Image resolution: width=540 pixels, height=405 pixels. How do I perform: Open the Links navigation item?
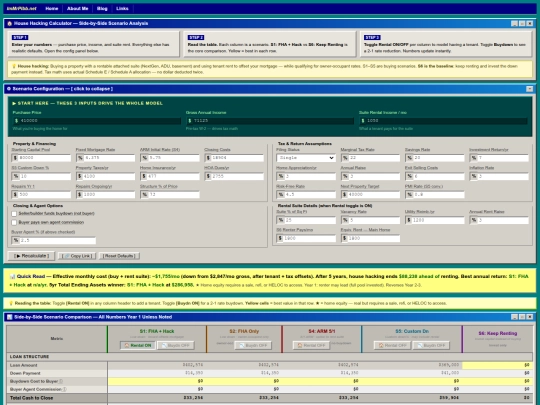click(122, 9)
